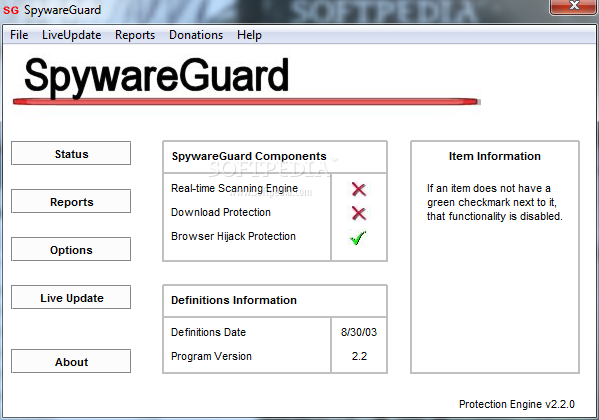Click the 2.2 version value

click(x=359, y=356)
